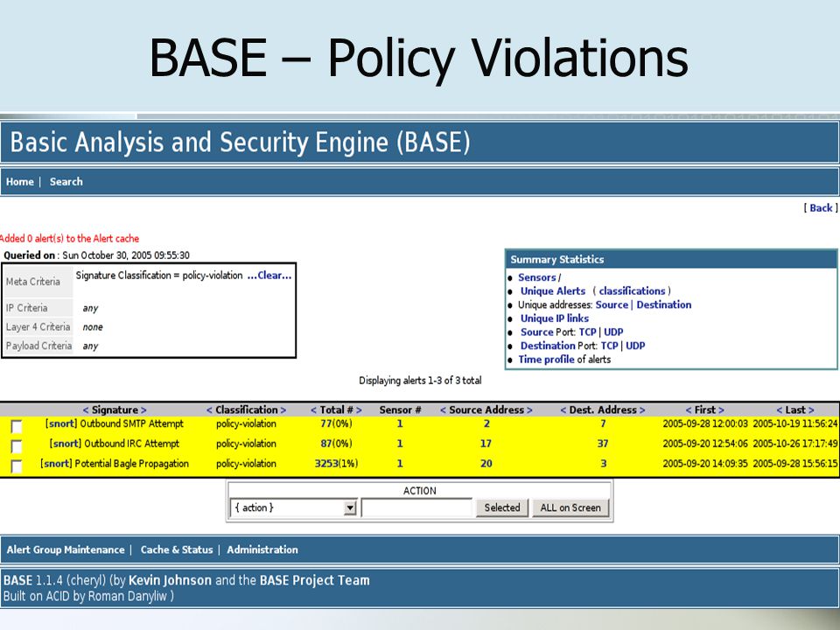Sort by Total # right arrow
The width and height of the screenshot is (840, 630).
click(x=359, y=409)
